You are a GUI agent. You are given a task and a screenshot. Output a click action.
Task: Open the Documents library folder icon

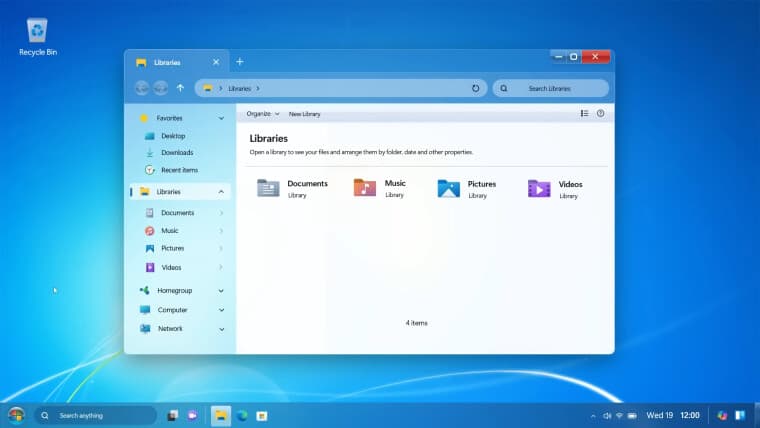point(268,188)
